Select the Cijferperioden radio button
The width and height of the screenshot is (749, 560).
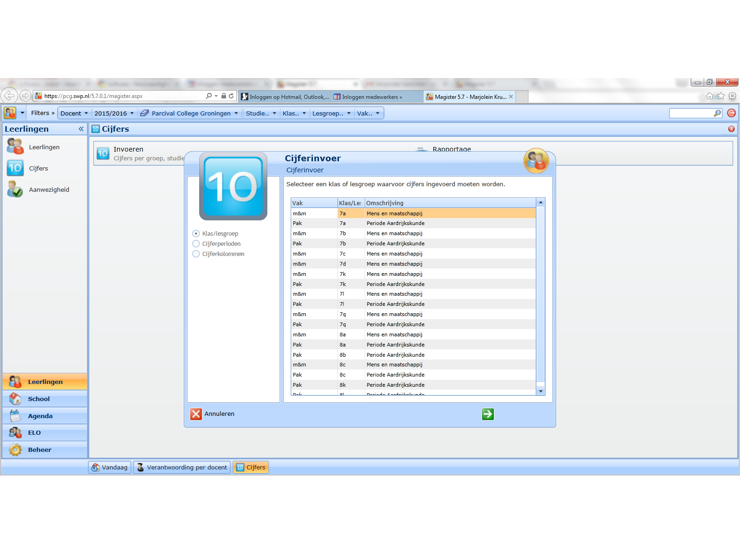pos(196,244)
